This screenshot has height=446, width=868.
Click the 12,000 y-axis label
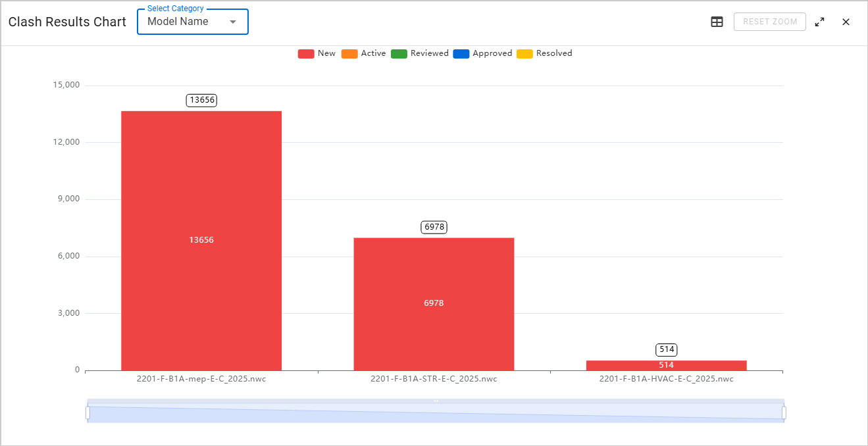pos(65,142)
